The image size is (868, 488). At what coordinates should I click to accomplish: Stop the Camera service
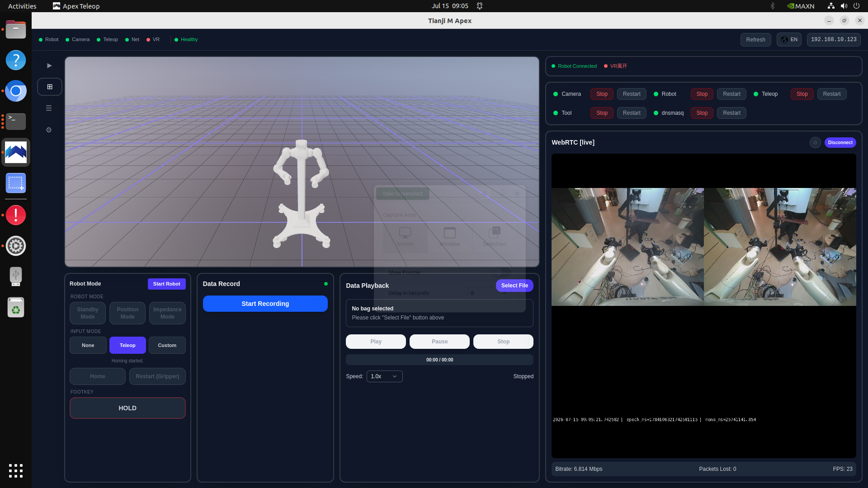pos(602,94)
